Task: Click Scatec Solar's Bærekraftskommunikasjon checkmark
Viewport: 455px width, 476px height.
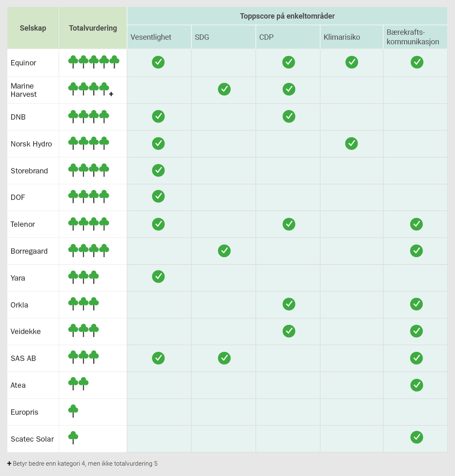Action: pos(417,438)
